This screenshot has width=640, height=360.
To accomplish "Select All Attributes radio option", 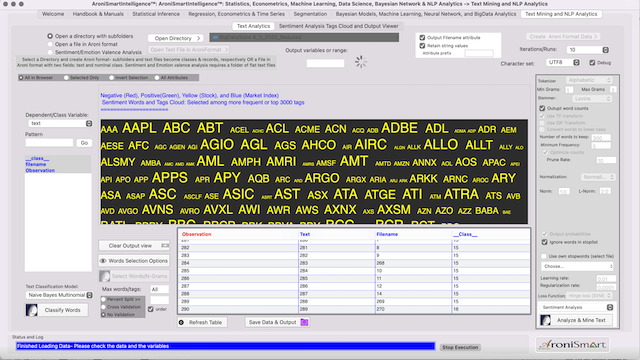I will pyautogui.click(x=157, y=78).
